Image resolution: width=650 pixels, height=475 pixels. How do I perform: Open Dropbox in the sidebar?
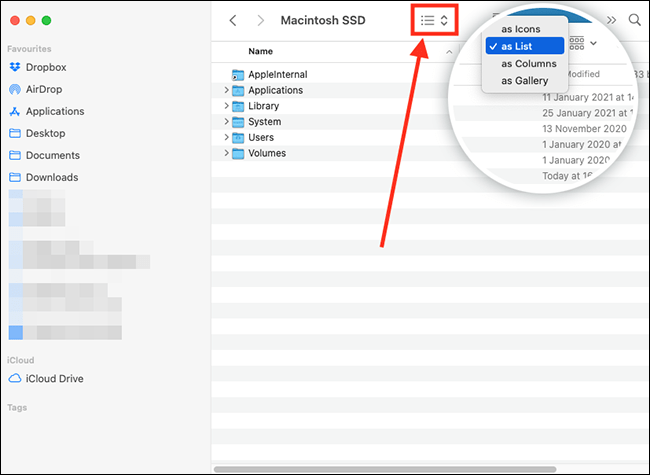point(37,67)
